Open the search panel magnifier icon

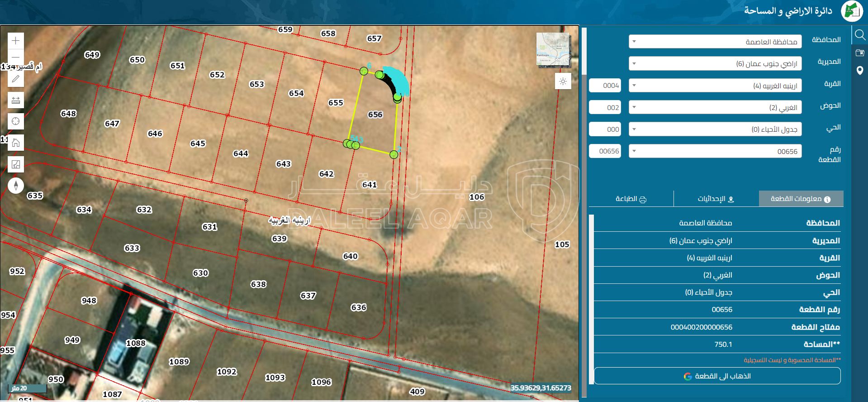click(860, 35)
